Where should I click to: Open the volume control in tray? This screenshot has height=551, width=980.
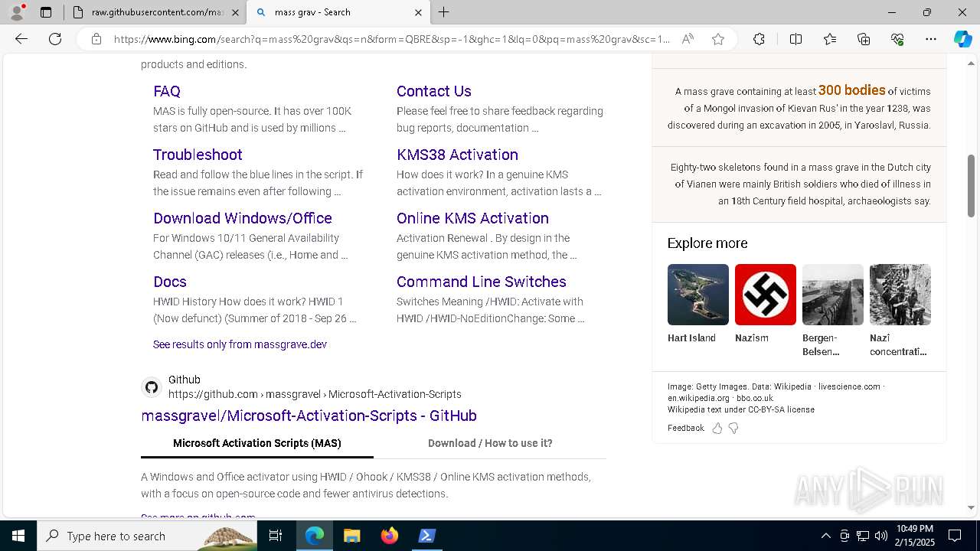point(881,536)
